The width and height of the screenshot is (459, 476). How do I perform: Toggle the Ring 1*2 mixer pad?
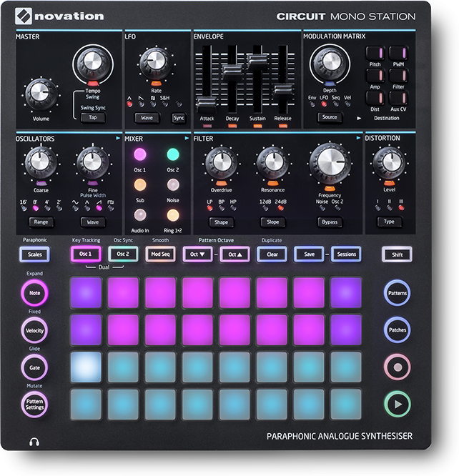coord(173,215)
